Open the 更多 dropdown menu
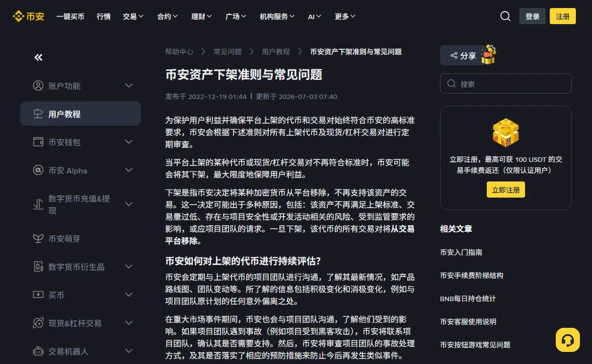 (345, 17)
